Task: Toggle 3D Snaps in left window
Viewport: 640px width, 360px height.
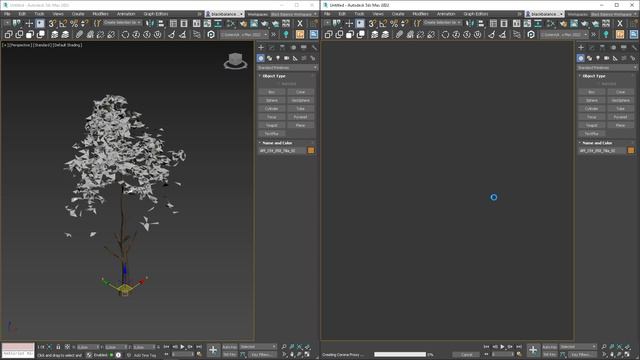Action: click(x=52, y=24)
